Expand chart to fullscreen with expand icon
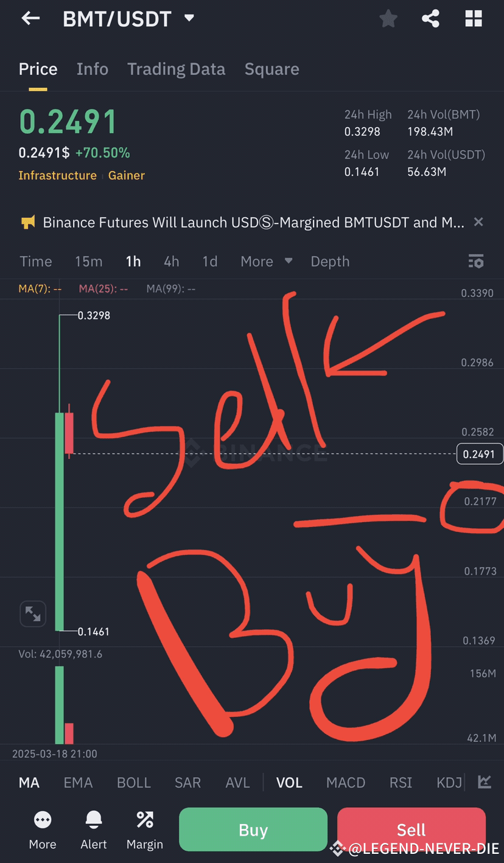504x863 pixels. click(33, 613)
